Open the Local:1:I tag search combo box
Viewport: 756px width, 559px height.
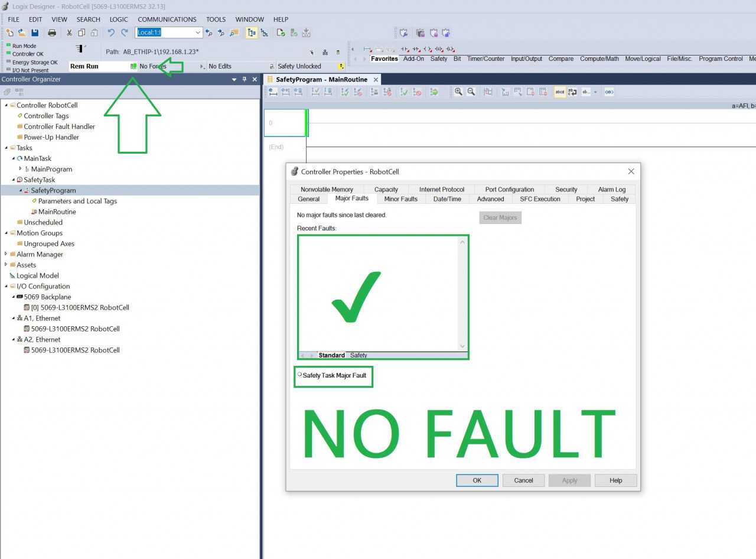tap(169, 32)
